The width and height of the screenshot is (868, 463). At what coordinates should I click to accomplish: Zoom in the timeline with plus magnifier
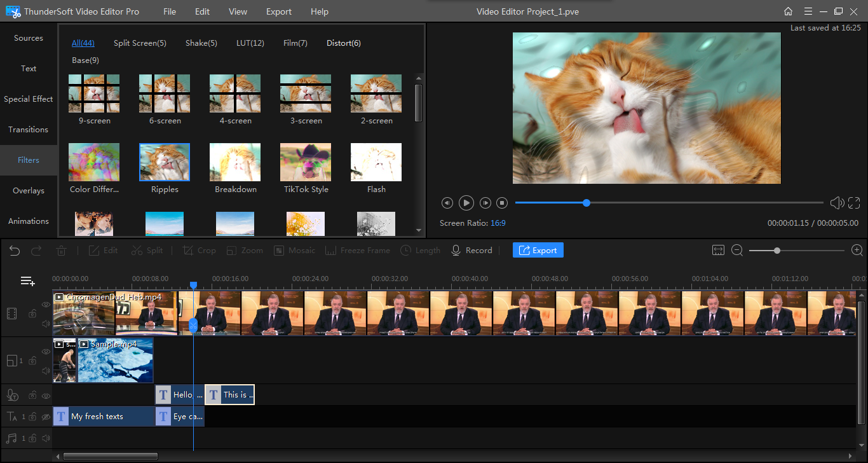coord(857,251)
